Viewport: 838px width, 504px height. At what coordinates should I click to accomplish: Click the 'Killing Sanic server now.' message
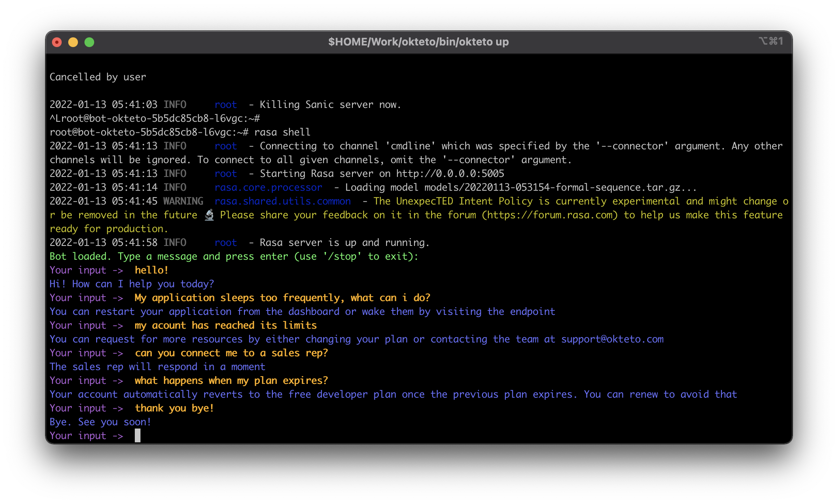click(x=330, y=105)
